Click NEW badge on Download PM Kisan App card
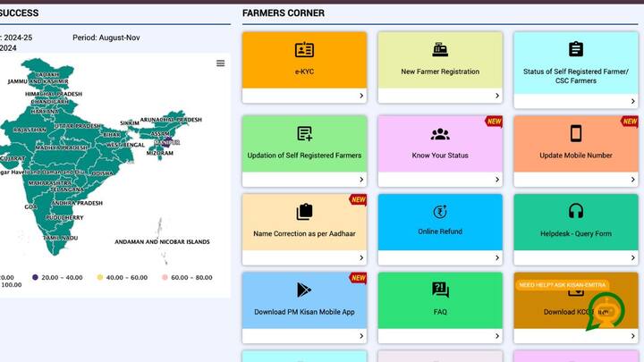The height and width of the screenshot is (362, 644). 358,278
